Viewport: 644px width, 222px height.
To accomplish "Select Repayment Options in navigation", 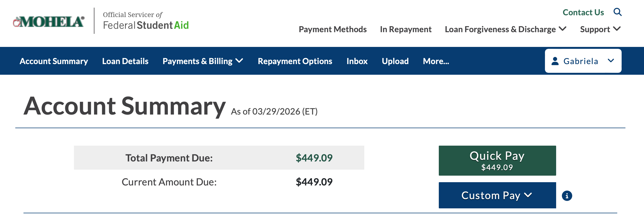I will [295, 61].
